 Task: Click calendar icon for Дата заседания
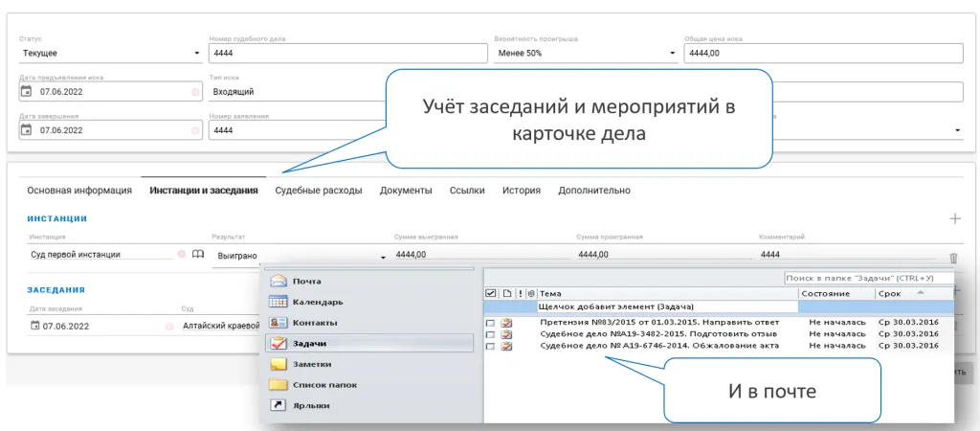(35, 326)
